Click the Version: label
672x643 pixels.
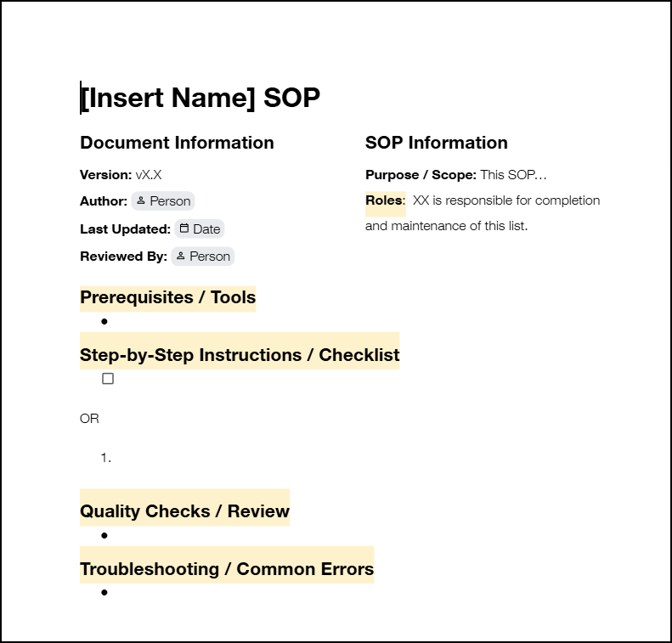[x=106, y=175]
